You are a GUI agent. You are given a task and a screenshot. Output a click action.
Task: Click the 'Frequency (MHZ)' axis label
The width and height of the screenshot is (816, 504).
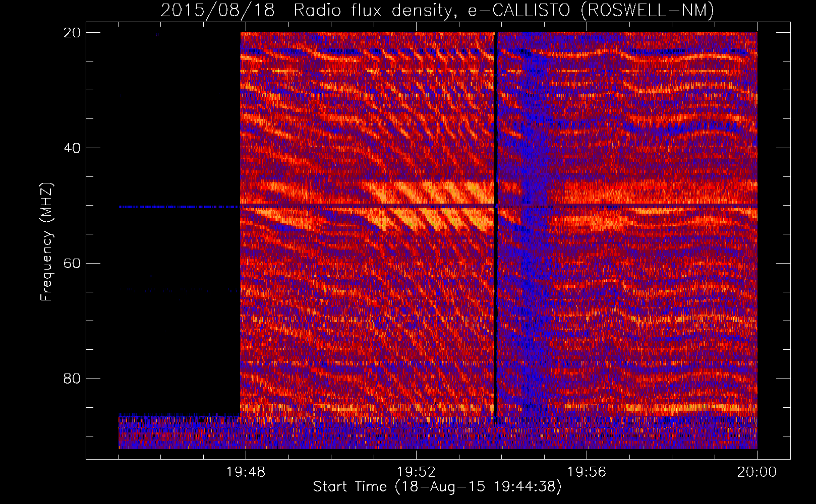pos(46,242)
